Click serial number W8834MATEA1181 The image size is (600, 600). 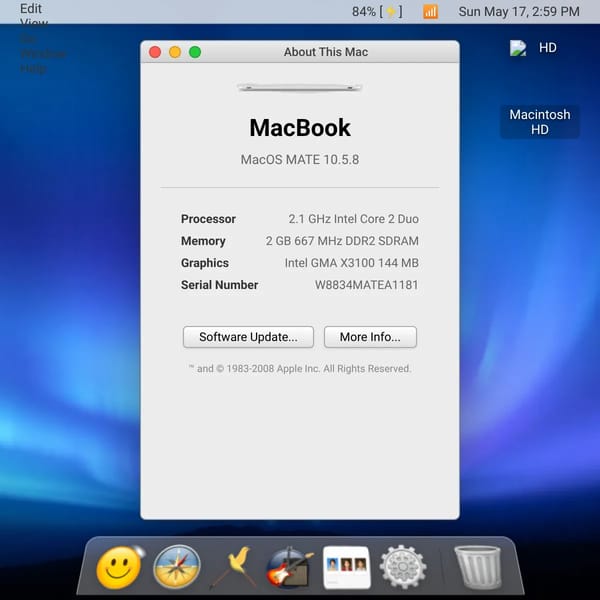point(367,285)
